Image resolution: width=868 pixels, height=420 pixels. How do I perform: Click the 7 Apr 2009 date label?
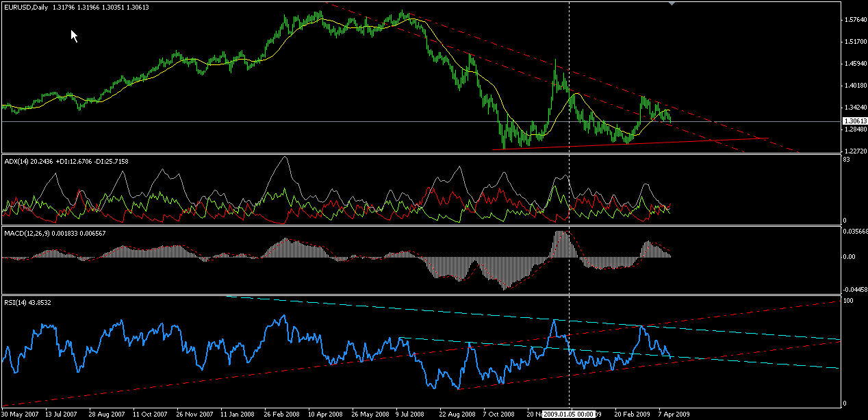[674, 414]
